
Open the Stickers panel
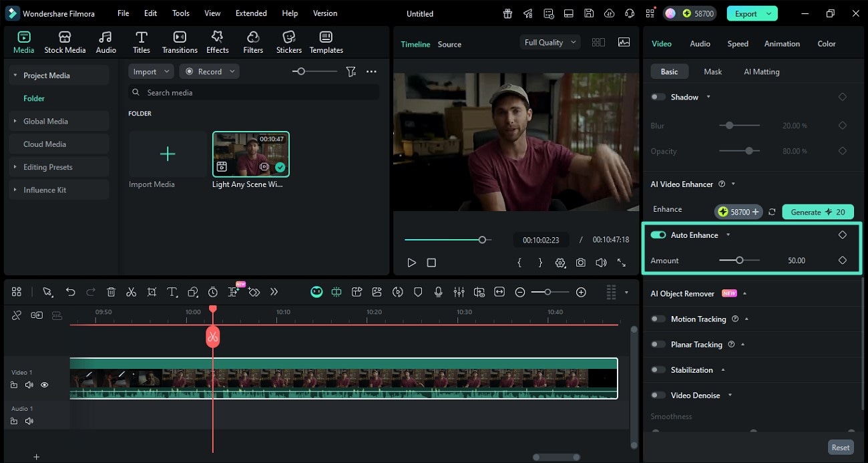[288, 42]
